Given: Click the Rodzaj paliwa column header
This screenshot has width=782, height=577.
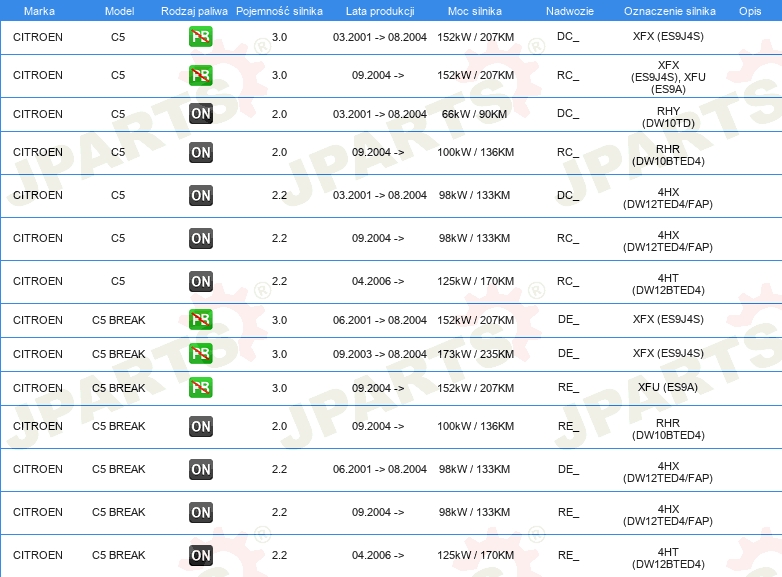Looking at the screenshot, I should 194,11.
